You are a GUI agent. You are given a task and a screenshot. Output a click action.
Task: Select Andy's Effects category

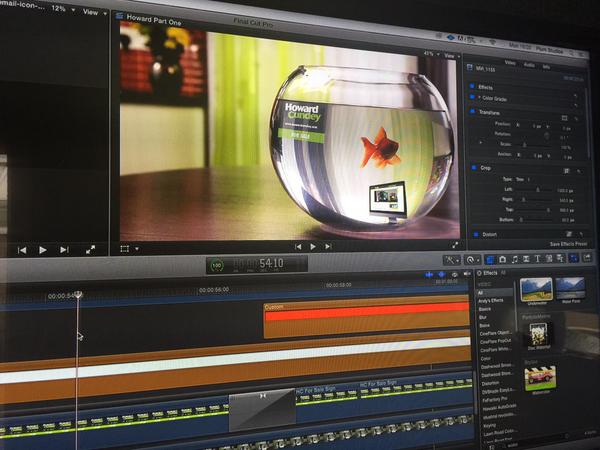(491, 300)
